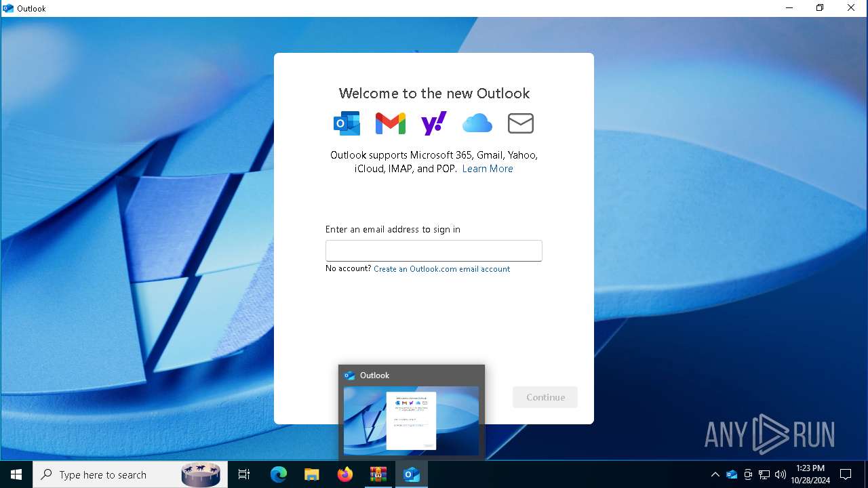This screenshot has height=488, width=868.
Task: Click the Yahoo logo icon
Action: [434, 123]
